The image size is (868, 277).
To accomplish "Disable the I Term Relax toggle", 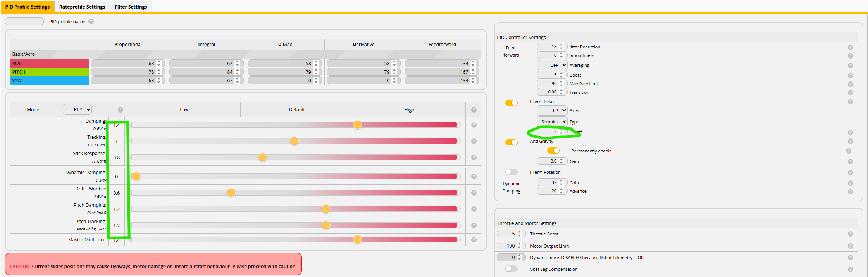I will (511, 103).
